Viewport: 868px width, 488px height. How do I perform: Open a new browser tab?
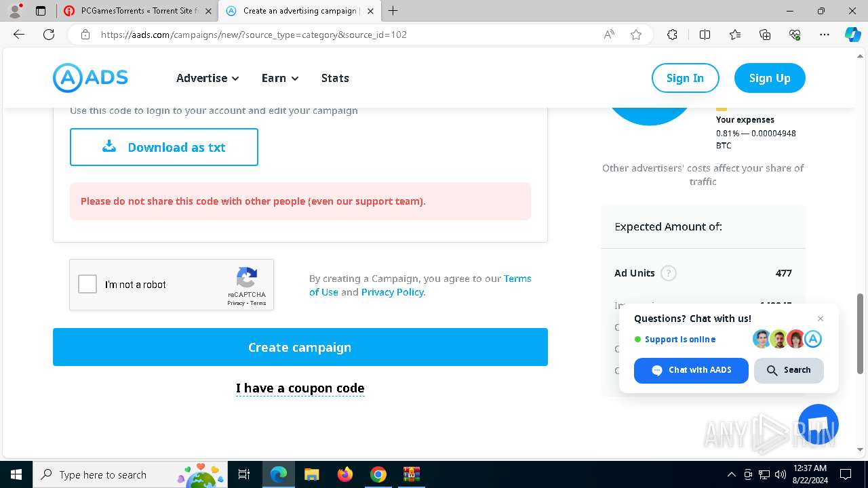tap(393, 11)
